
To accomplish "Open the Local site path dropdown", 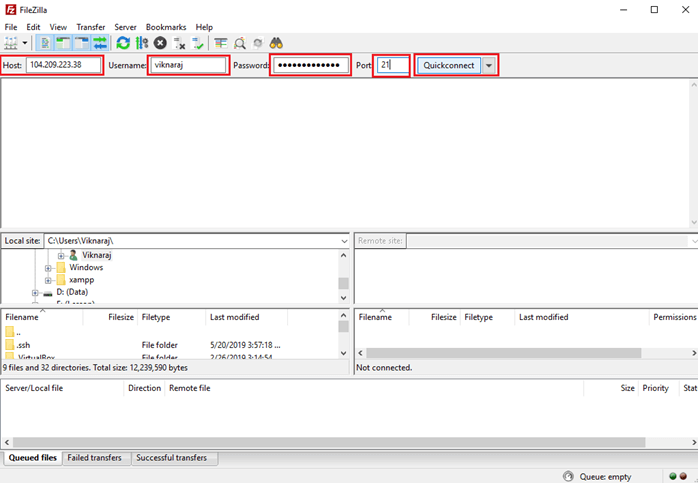I will (x=344, y=241).
